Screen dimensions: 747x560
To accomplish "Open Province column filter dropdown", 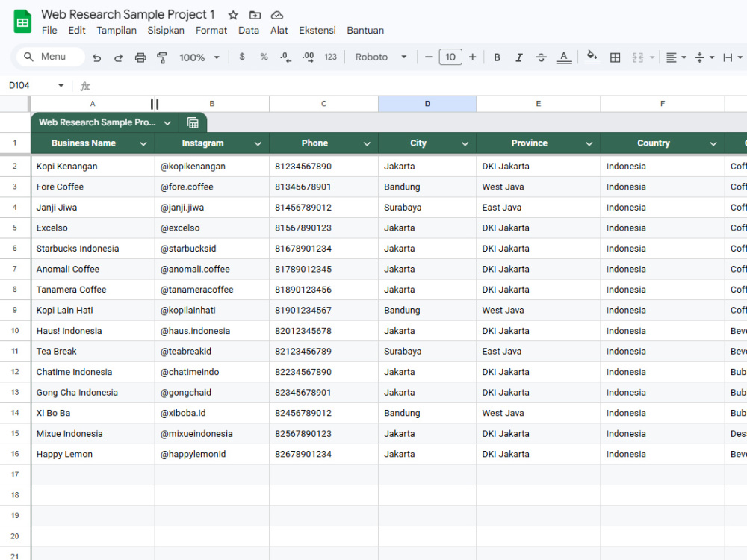I will click(x=589, y=144).
